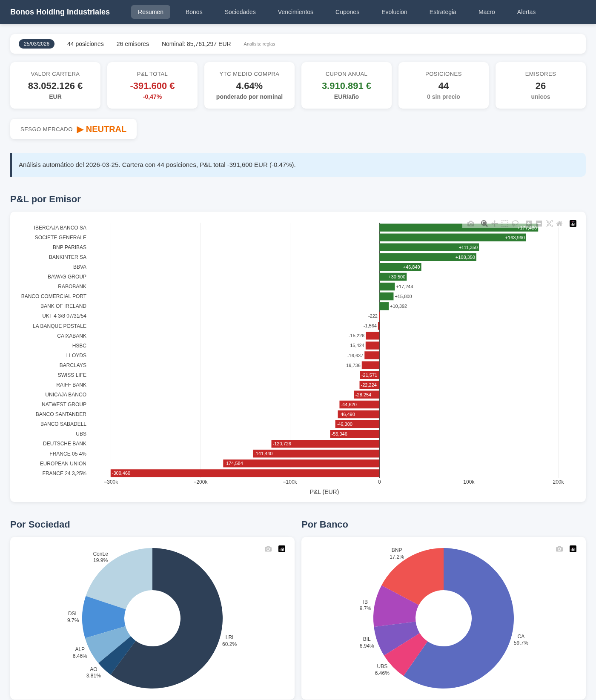Click the Bonos Holding Industriales title
596x700 pixels.
tap(60, 12)
